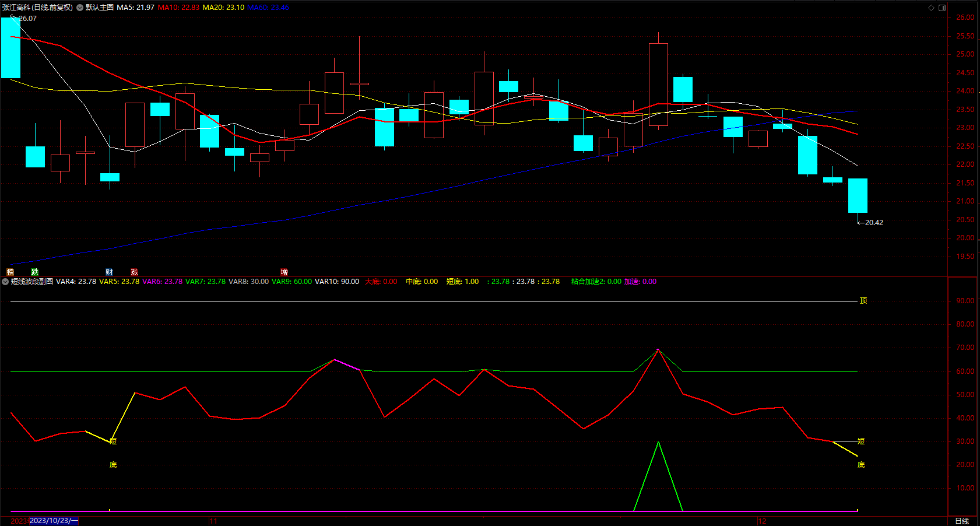The height and width of the screenshot is (526, 980).
Task: Click the month 11 marker on time axis
Action: [213, 521]
